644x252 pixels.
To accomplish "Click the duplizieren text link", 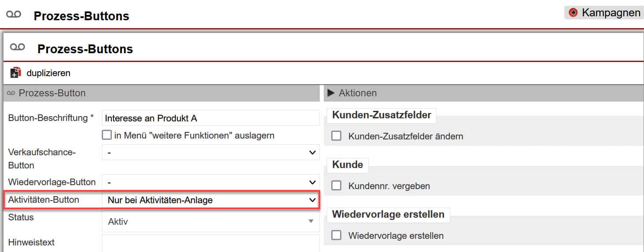I will click(x=48, y=73).
